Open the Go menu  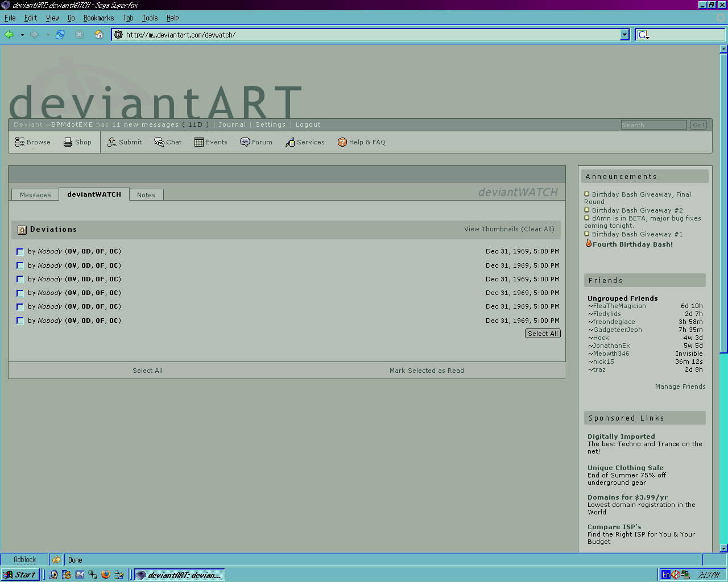point(71,18)
